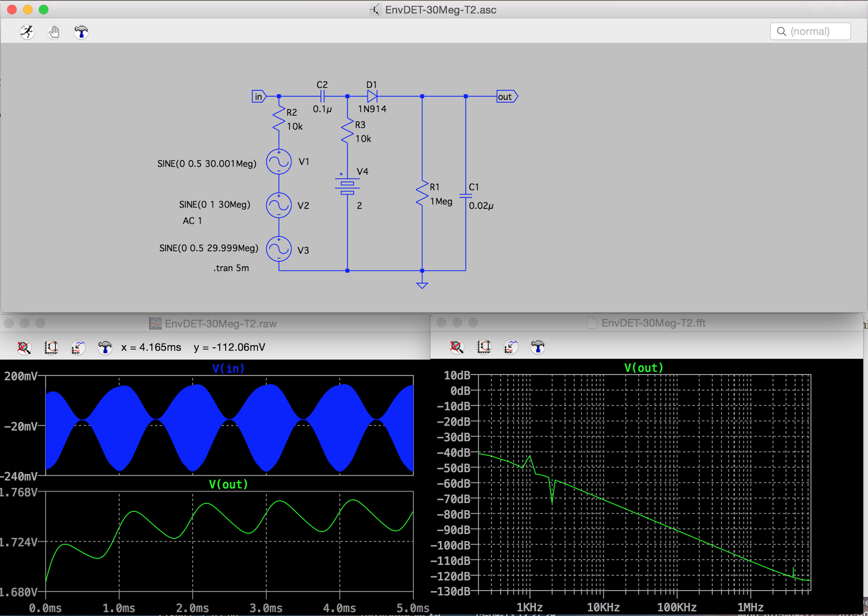Select the V(in) trace label above the blue waveform

(228, 368)
